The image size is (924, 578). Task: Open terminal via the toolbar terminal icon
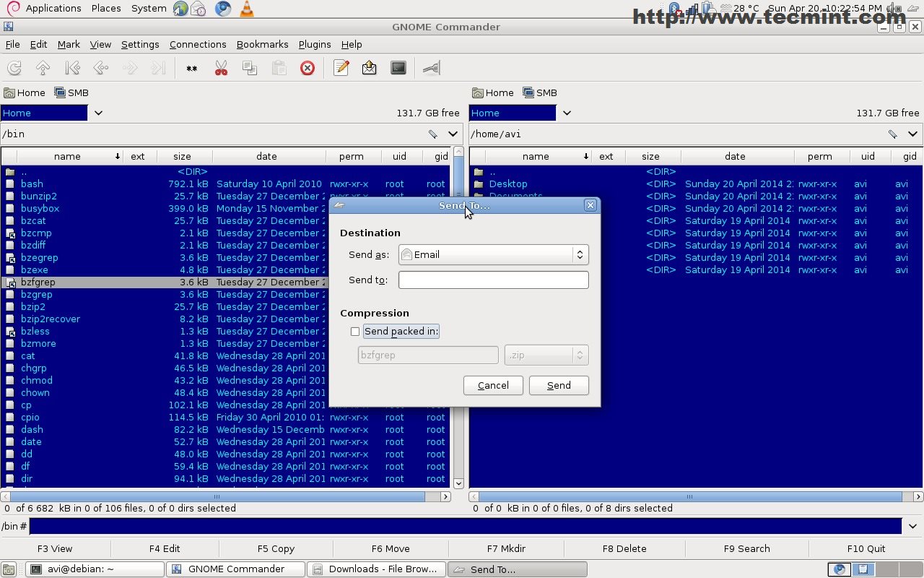398,68
